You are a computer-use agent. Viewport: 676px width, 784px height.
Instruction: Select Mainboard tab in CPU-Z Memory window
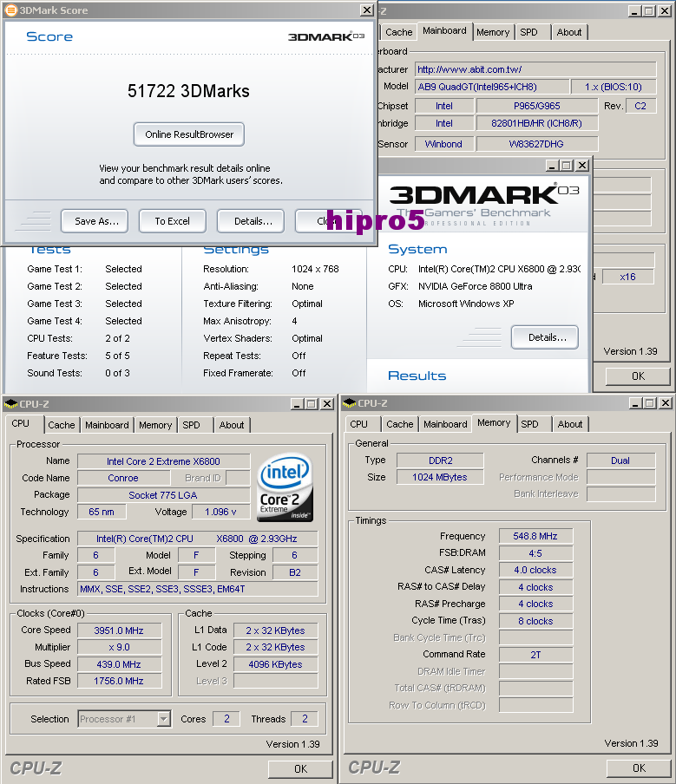pyautogui.click(x=445, y=424)
